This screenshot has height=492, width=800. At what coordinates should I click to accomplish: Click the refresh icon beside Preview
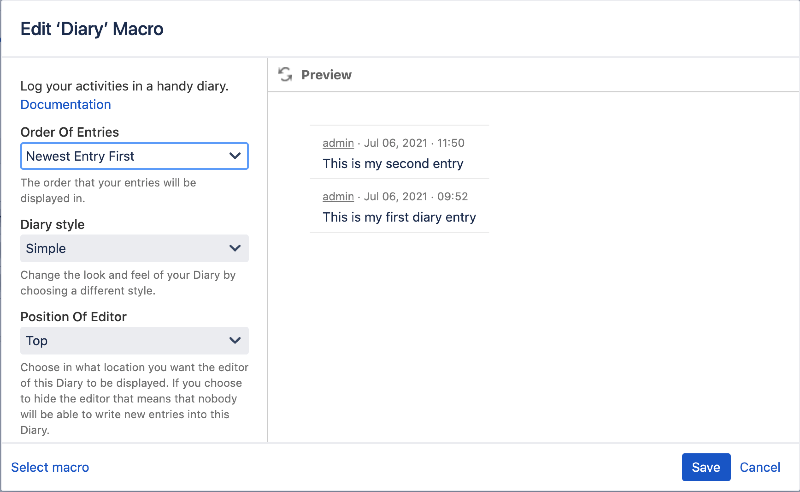(285, 74)
